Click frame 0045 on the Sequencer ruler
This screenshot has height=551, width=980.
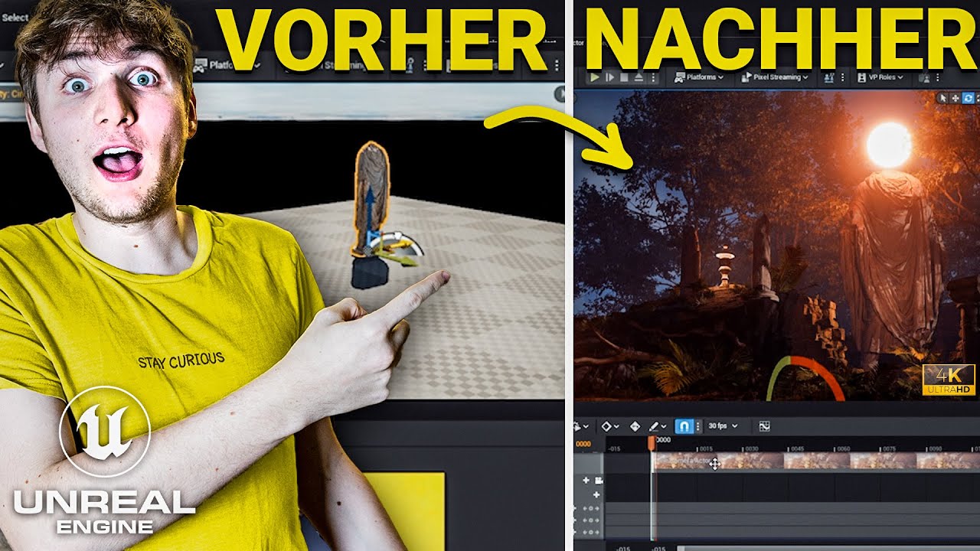(798, 448)
